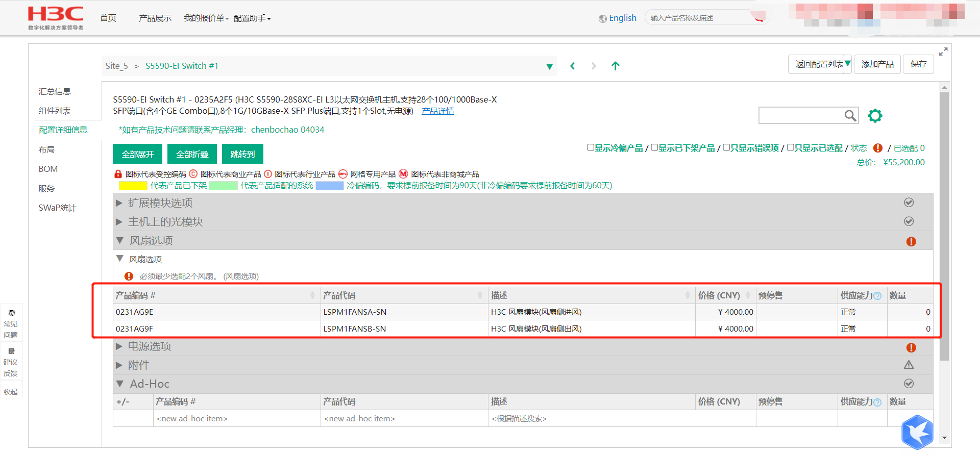
Task: Check the 显示已下架产品 checkbox
Action: [654, 147]
